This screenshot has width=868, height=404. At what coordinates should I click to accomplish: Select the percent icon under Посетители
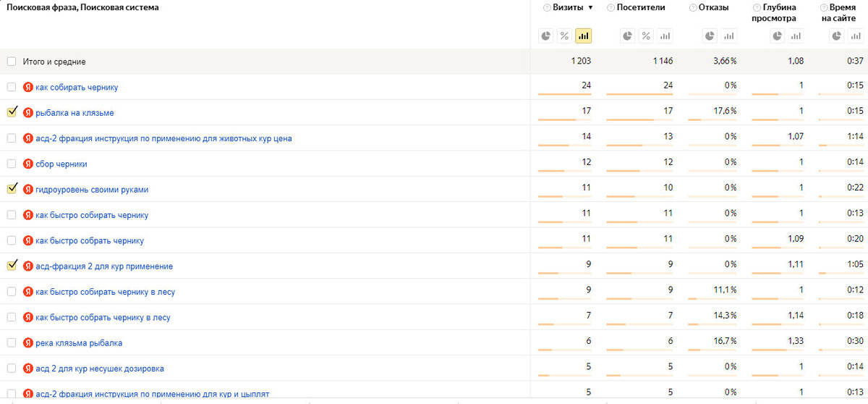pos(647,35)
